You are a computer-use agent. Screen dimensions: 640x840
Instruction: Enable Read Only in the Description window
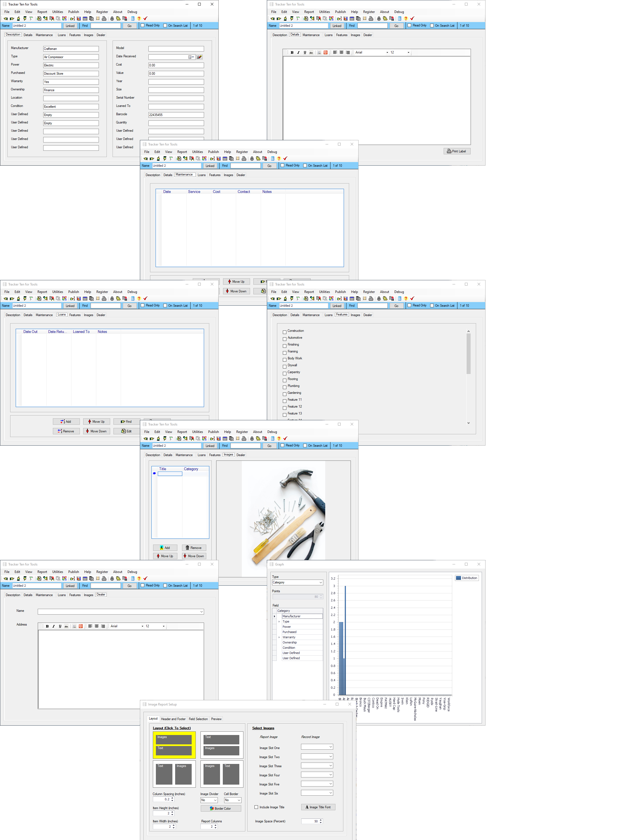coord(142,26)
